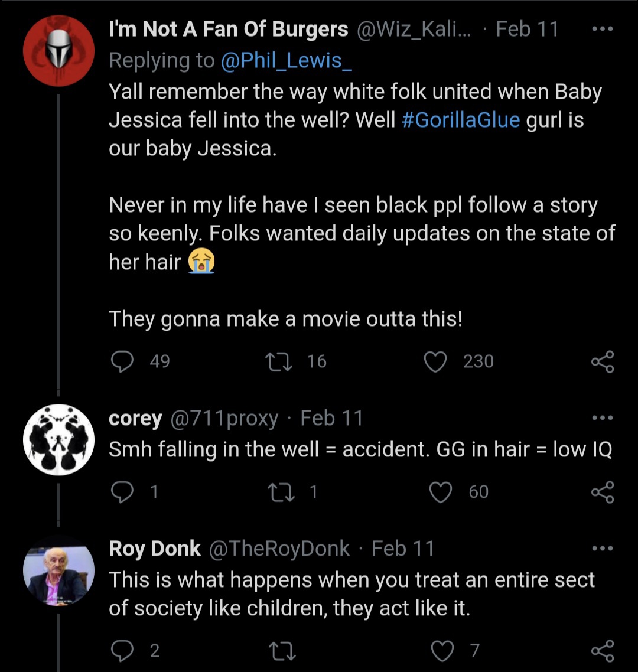Reply to the Wiz_Kali tweet with 49 comments
This screenshot has height=672, width=638.
[122, 361]
